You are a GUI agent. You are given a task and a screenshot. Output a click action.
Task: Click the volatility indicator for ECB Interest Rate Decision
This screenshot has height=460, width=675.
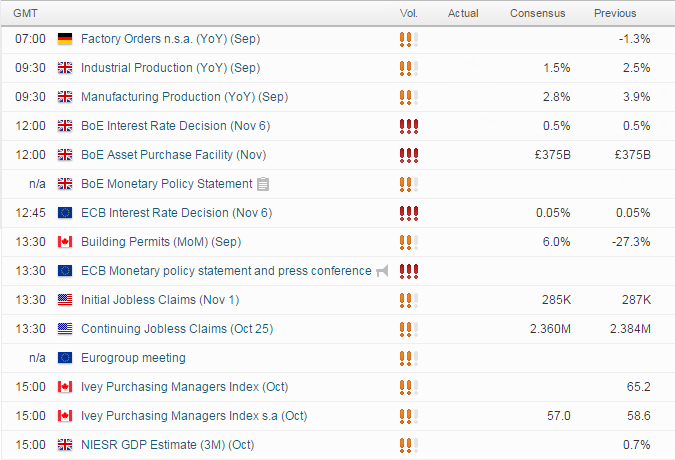pyautogui.click(x=409, y=213)
